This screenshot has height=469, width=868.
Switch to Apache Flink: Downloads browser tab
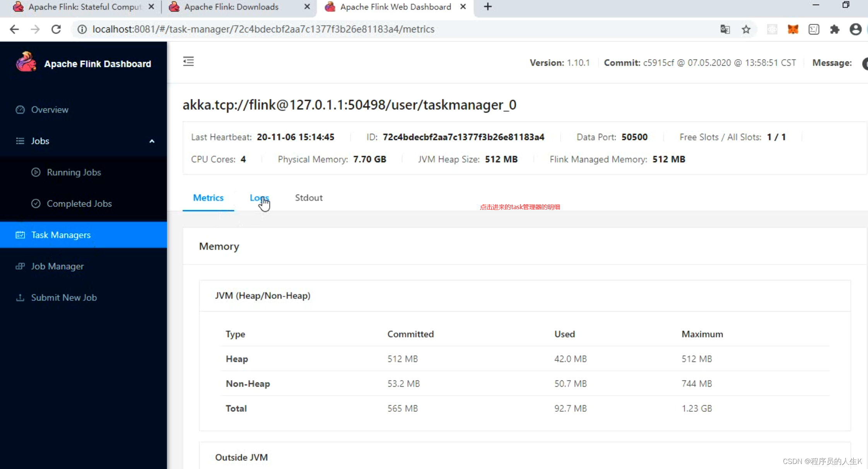231,7
